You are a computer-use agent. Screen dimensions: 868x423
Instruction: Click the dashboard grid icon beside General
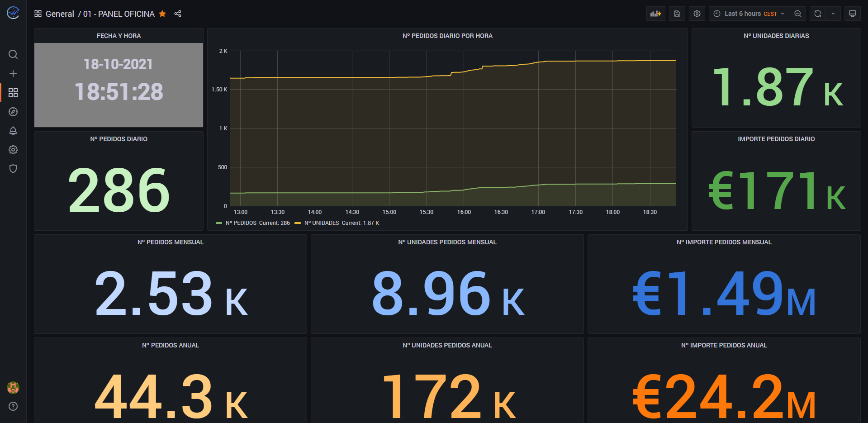point(38,14)
